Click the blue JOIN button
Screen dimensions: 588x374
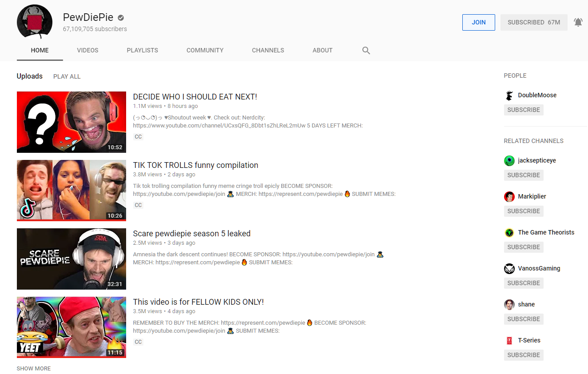click(479, 22)
